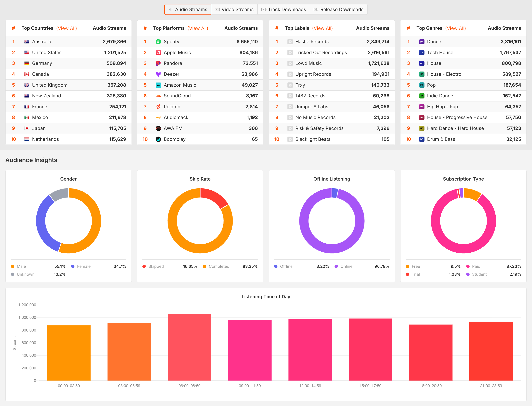
Task: Click the Pandora logo icon
Action: [158, 63]
